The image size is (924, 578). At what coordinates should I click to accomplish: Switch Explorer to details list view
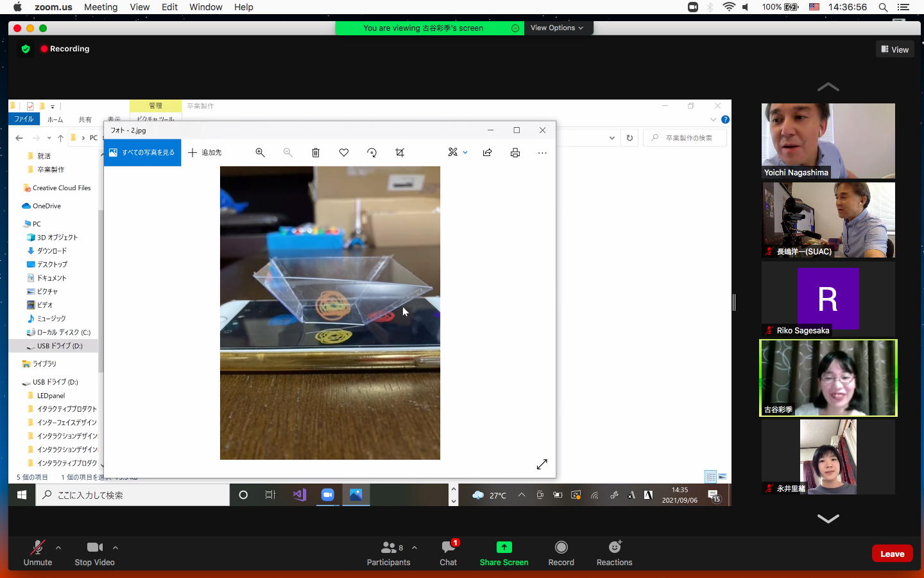click(710, 477)
